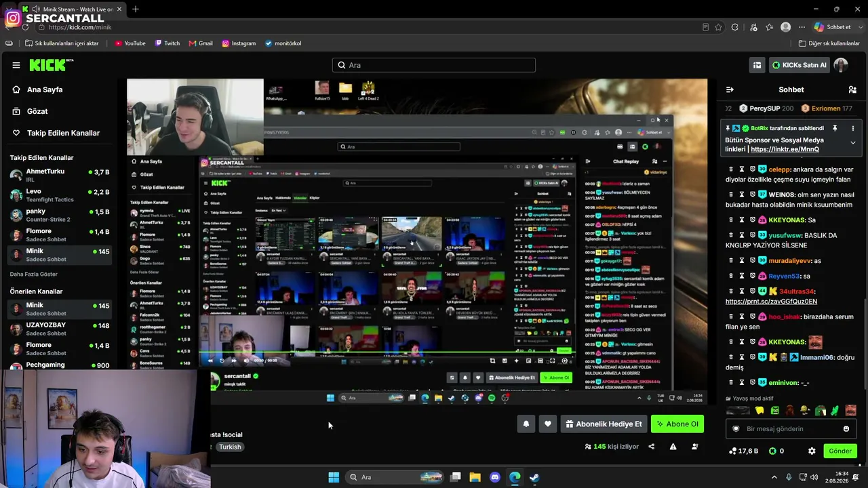The height and width of the screenshot is (488, 868).
Task: Open pinned message three-dot options
Action: pos(853,128)
